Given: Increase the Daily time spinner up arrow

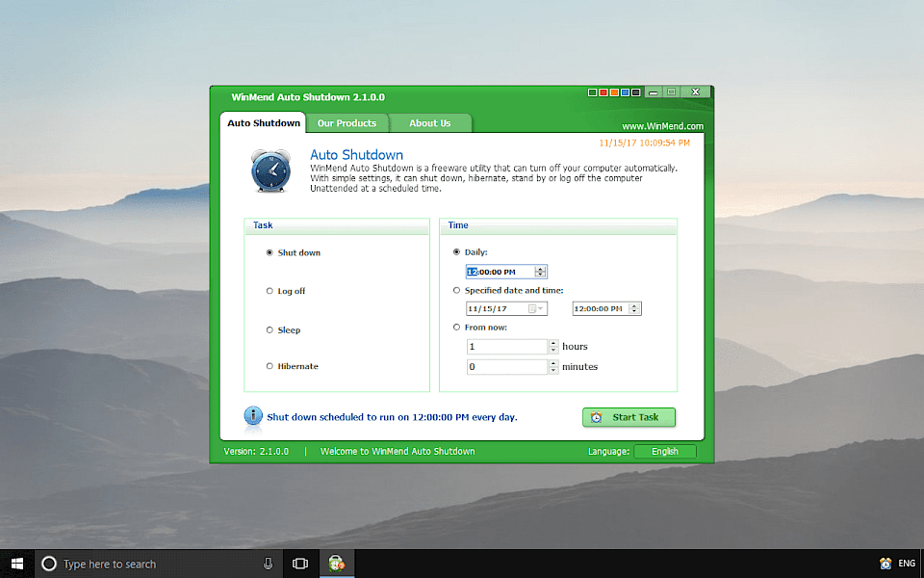Looking at the screenshot, I should point(540,269).
